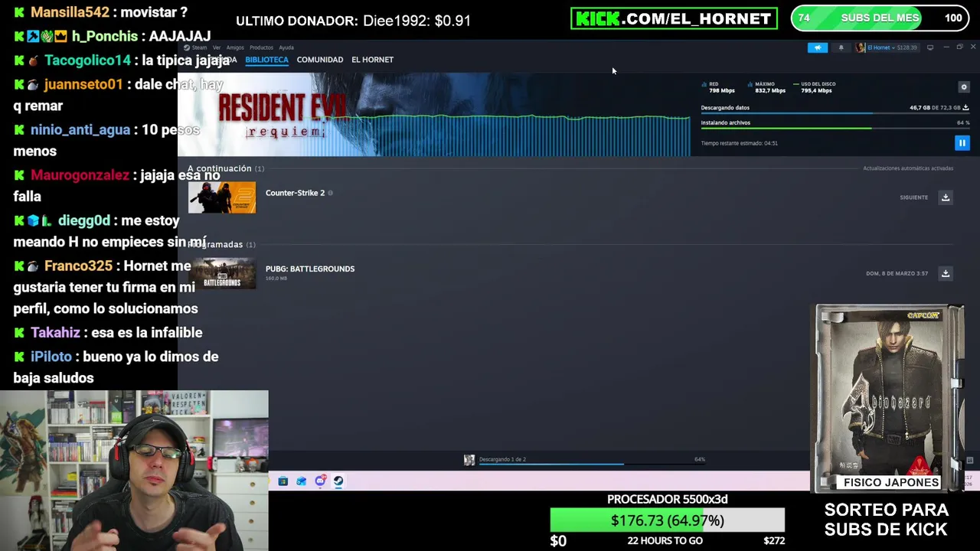Click the PUBG scheduled date DOM, 8 DE MARZO
This screenshot has height=551, width=980.
pyautogui.click(x=897, y=273)
